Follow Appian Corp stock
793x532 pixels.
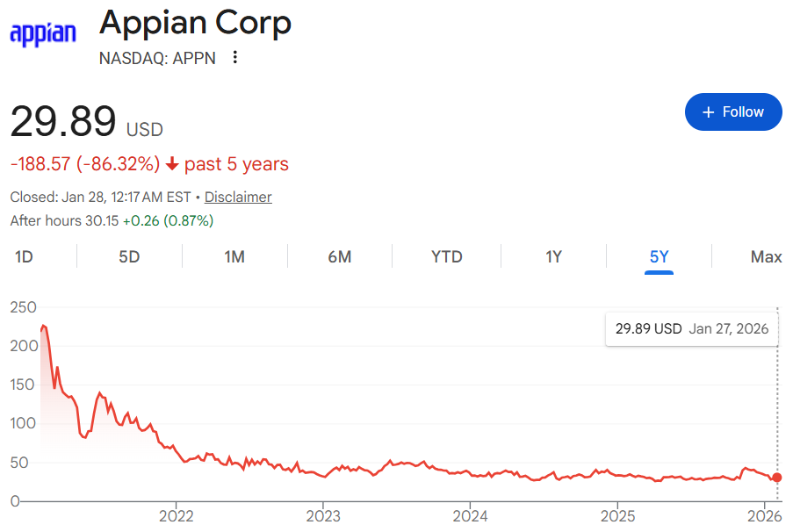tap(733, 112)
